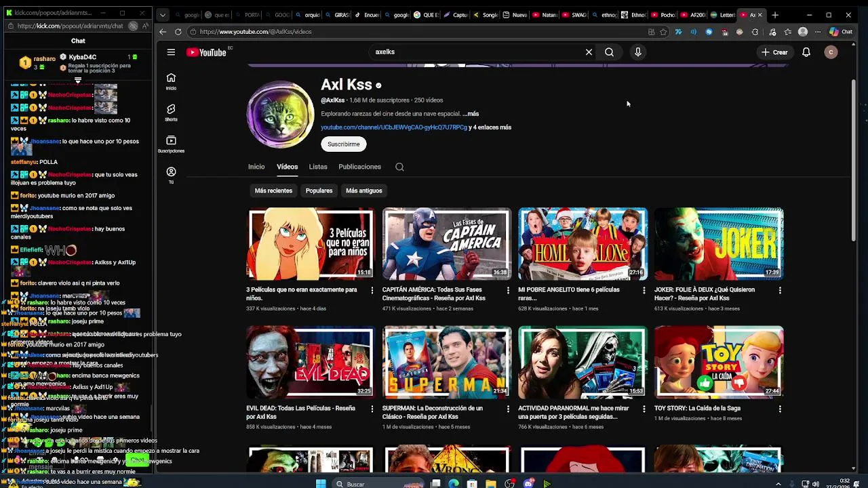Viewport: 868px width, 488px height.
Task: Switch to channel Publicaciones tab
Action: (359, 167)
